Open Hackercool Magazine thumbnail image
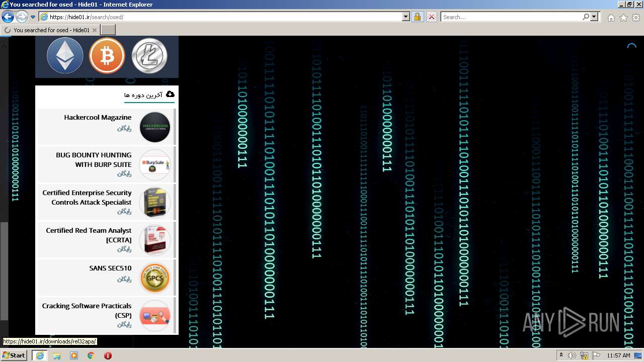644x362 pixels. pyautogui.click(x=155, y=127)
